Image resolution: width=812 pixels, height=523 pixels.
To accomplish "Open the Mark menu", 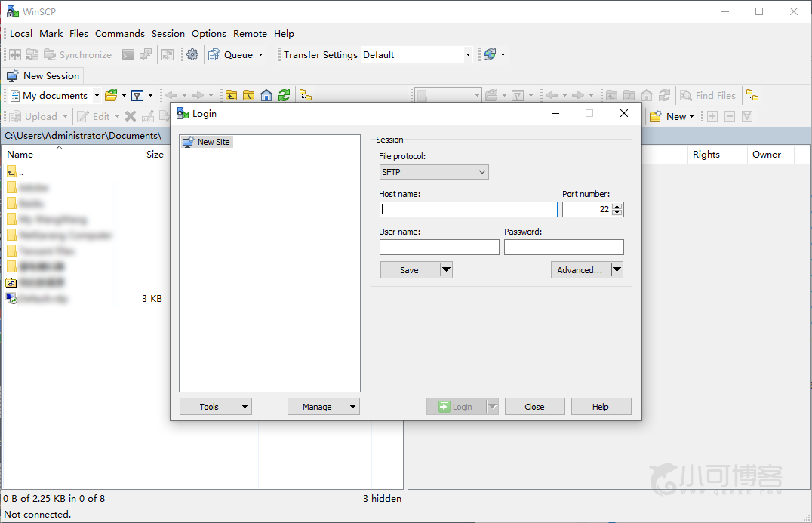I will [51, 34].
